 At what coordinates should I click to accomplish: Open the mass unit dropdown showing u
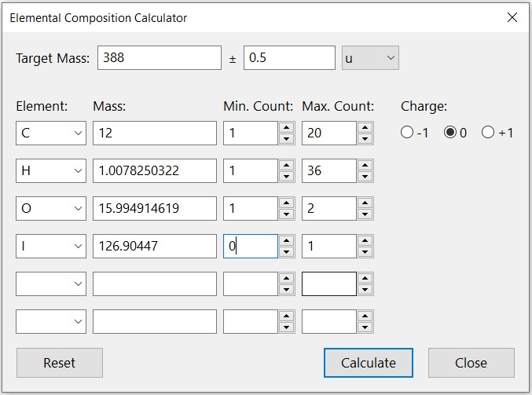point(370,58)
